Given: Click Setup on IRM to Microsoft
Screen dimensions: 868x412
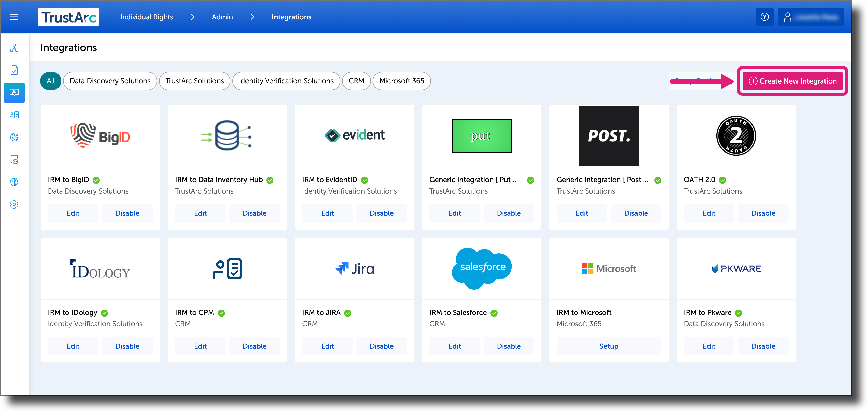Looking at the screenshot, I should (609, 346).
